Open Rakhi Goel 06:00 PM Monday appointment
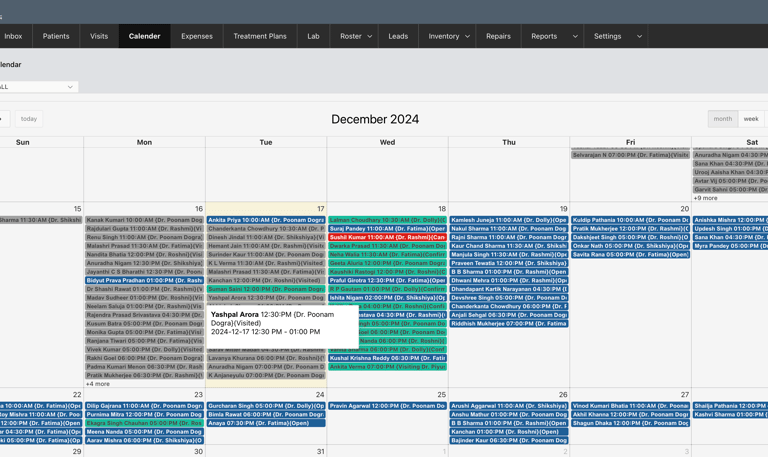Viewport: 768px width, 457px height. 144,359
